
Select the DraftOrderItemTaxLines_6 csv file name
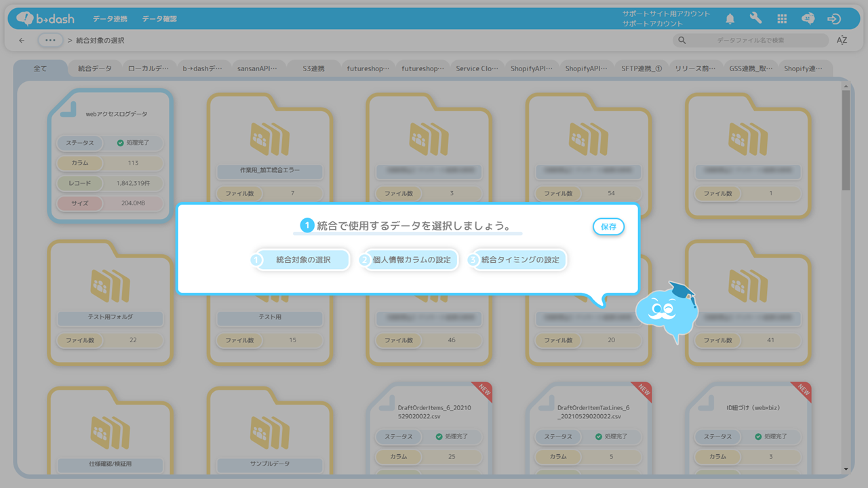(593, 412)
